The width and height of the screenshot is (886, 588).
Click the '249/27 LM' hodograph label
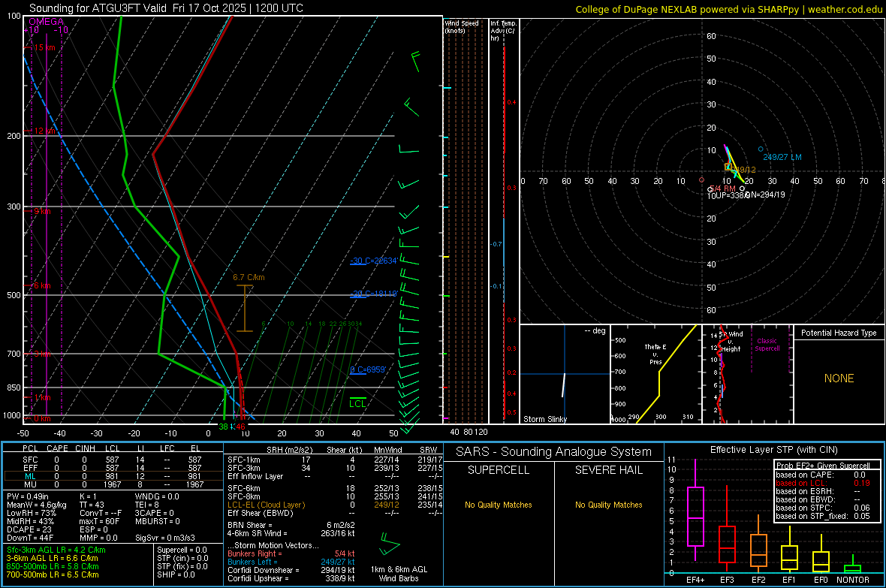pyautogui.click(x=782, y=157)
